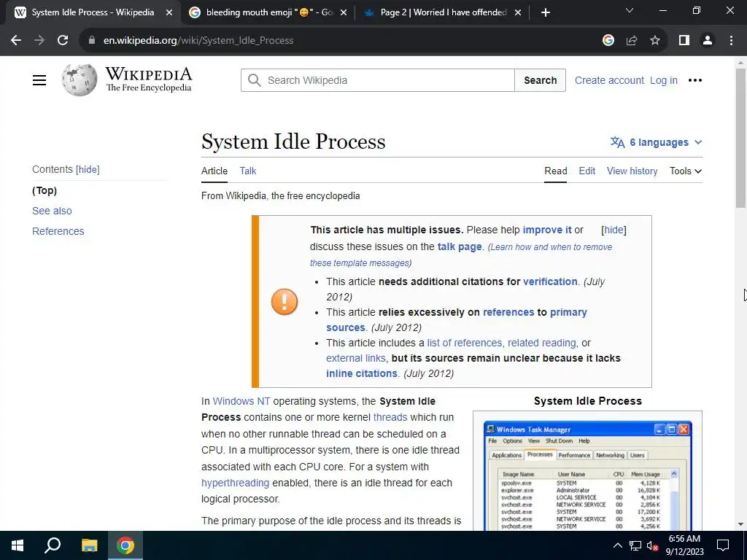
Task: Open the View history tab
Action: pos(632,171)
